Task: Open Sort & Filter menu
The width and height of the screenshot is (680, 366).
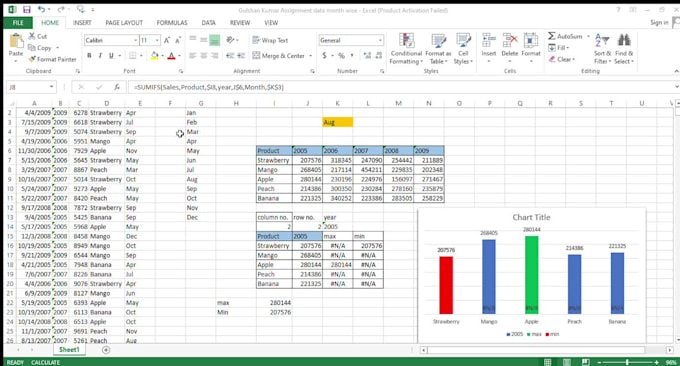Action: 602,49
